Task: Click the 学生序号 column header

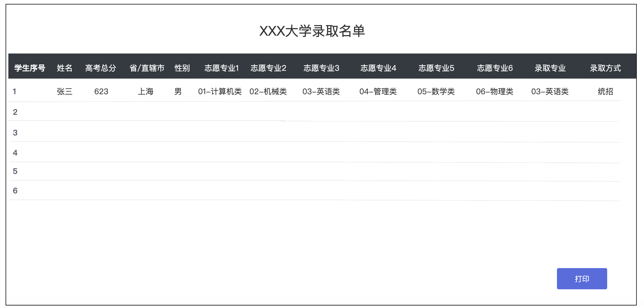Action: (x=30, y=68)
